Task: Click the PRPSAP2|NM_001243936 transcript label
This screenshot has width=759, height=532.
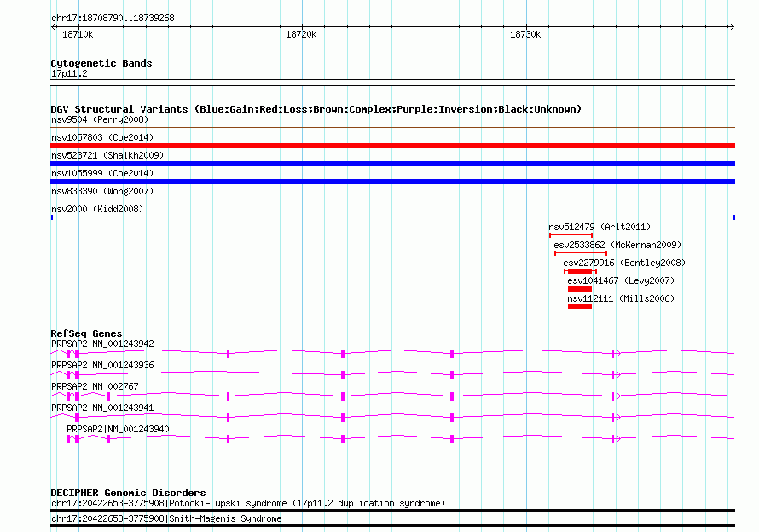Action: coord(102,365)
